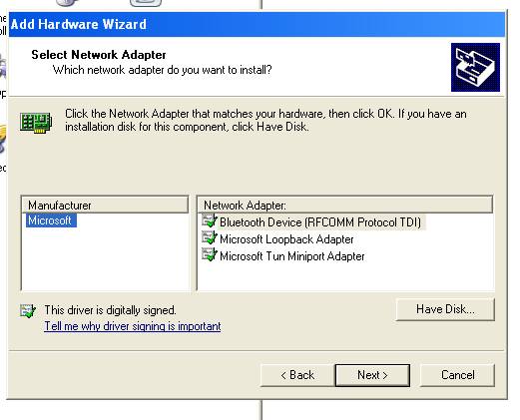Click the signed icon beside Microsoft Loopback Adapter
520x420 pixels.
210,238
